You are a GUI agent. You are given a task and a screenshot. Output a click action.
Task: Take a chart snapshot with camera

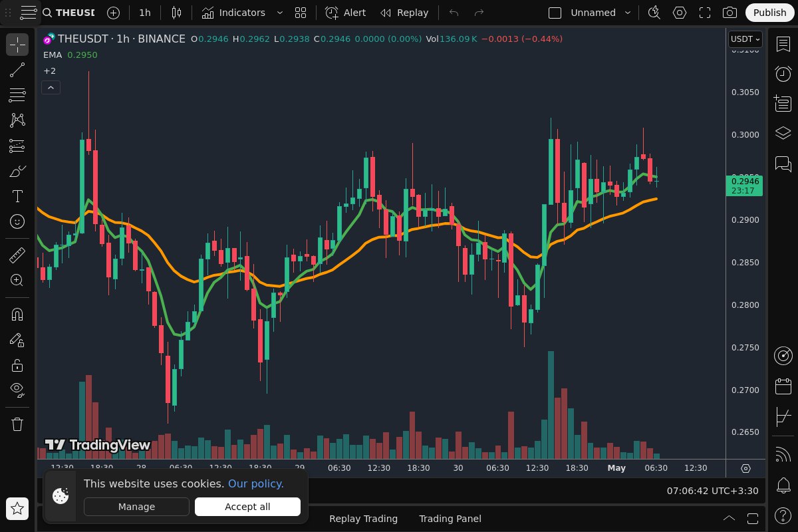(x=730, y=13)
